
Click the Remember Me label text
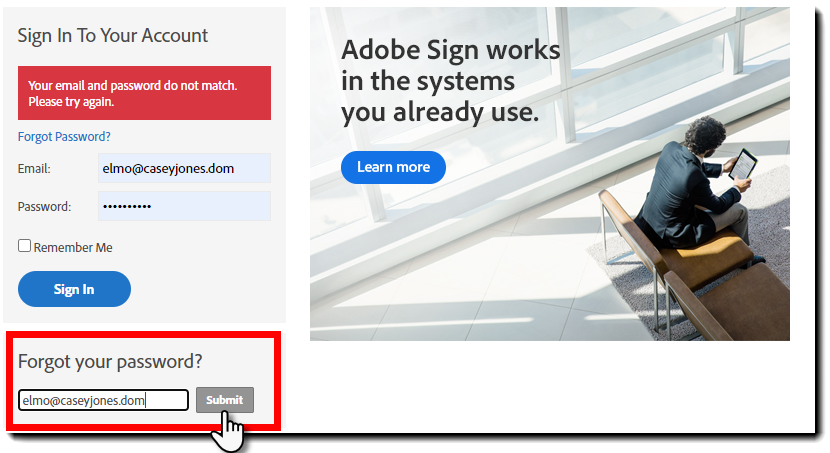click(x=73, y=247)
